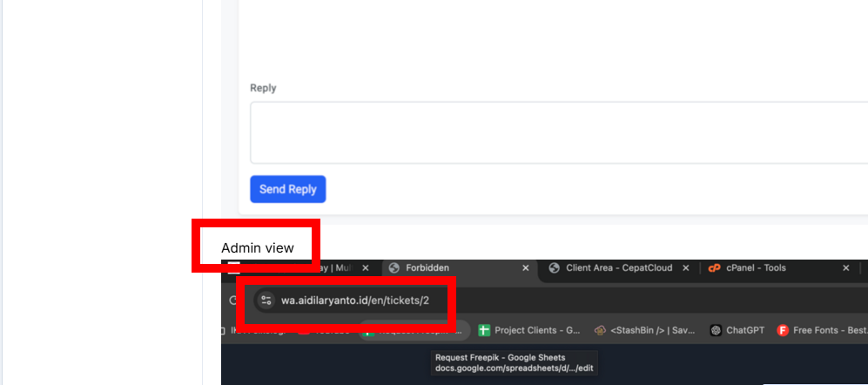868x385 pixels.
Task: Click the Reply label above the text box
Action: (x=263, y=88)
